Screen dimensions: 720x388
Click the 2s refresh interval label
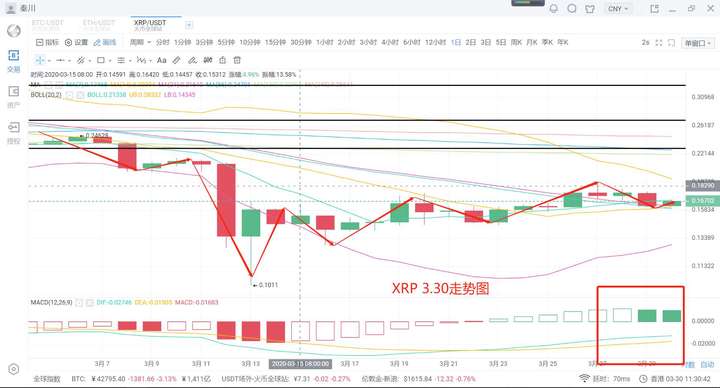coord(645,42)
